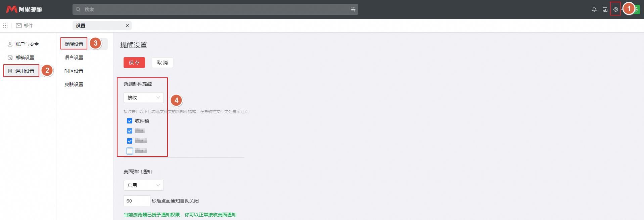Click the 取消 button

point(162,63)
